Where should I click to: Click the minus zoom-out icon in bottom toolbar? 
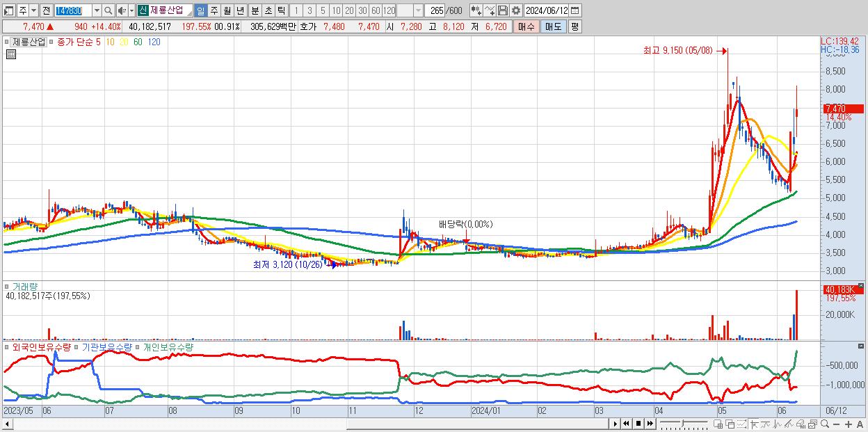tap(836, 424)
